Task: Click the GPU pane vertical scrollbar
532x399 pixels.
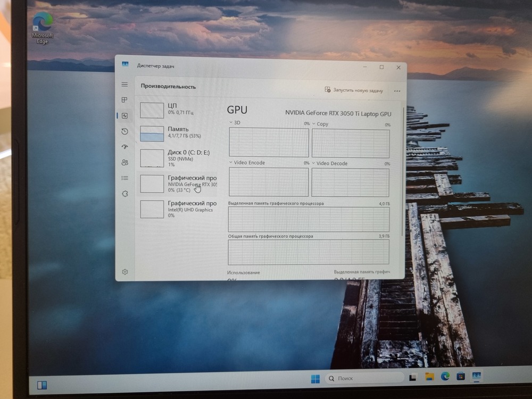Action: [x=403, y=171]
